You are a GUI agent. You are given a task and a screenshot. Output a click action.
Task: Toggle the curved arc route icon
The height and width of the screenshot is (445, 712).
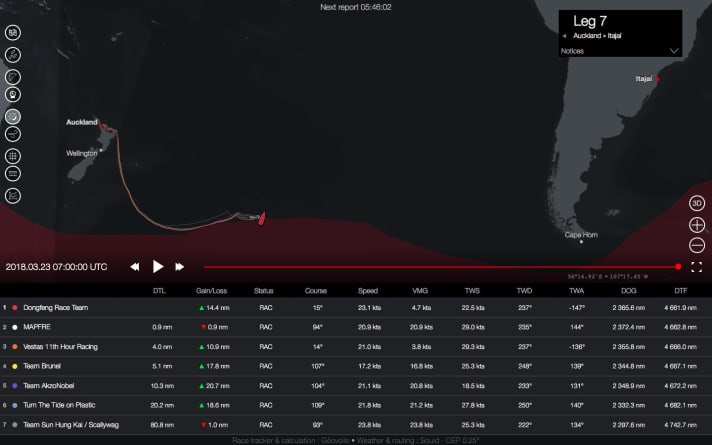pyautogui.click(x=13, y=77)
